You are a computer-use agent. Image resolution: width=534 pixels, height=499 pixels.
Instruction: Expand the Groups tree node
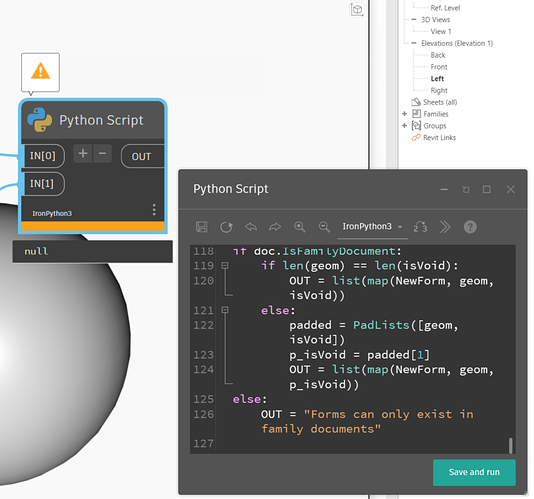coord(404,126)
